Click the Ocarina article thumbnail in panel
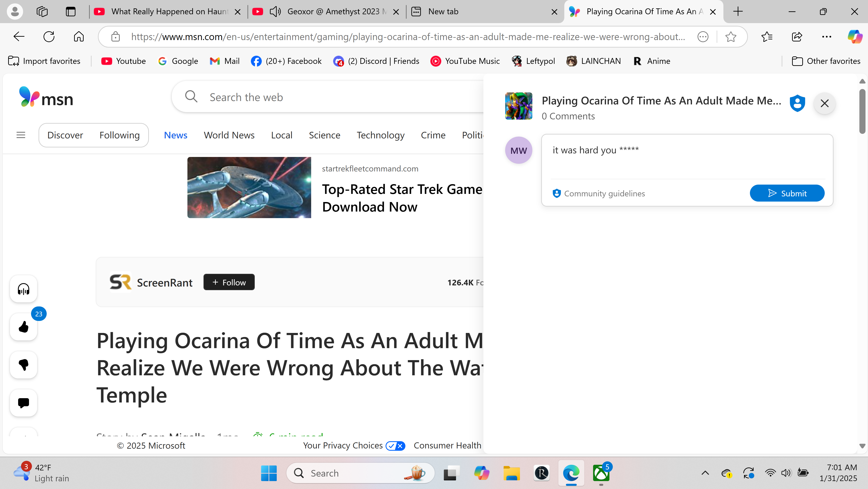This screenshot has height=489, width=868. [518, 106]
